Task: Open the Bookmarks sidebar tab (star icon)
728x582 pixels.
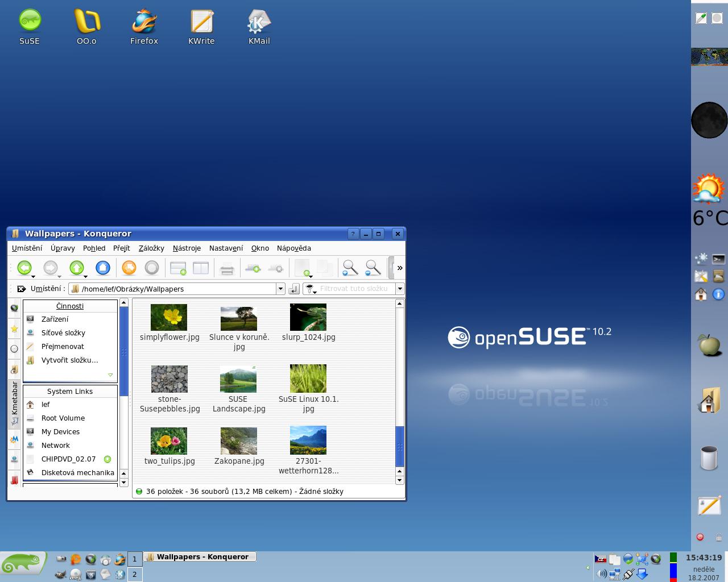Action: [14, 329]
